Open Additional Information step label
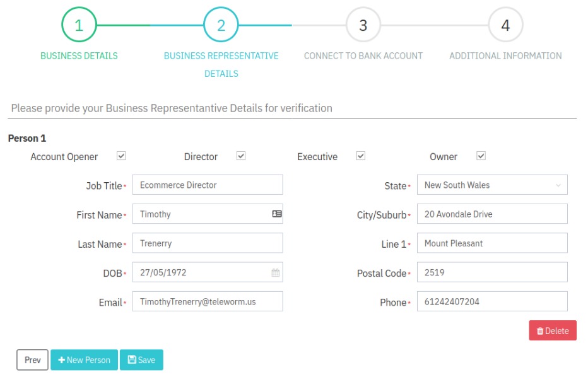 505,56
